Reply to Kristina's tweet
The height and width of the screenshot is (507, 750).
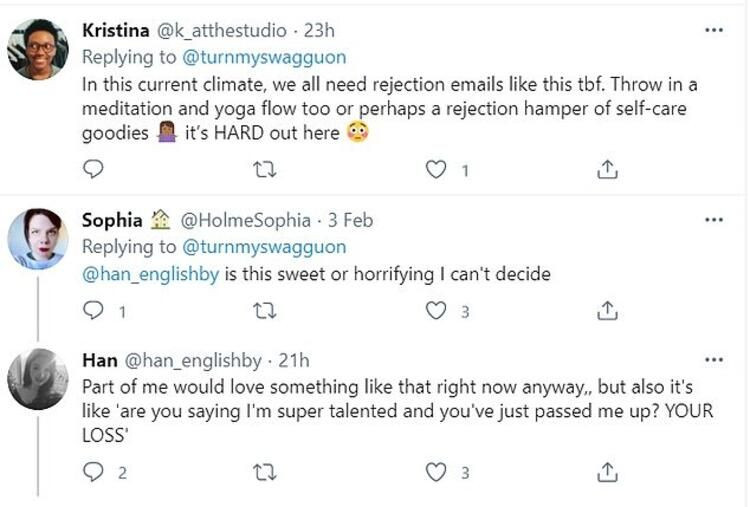click(93, 171)
